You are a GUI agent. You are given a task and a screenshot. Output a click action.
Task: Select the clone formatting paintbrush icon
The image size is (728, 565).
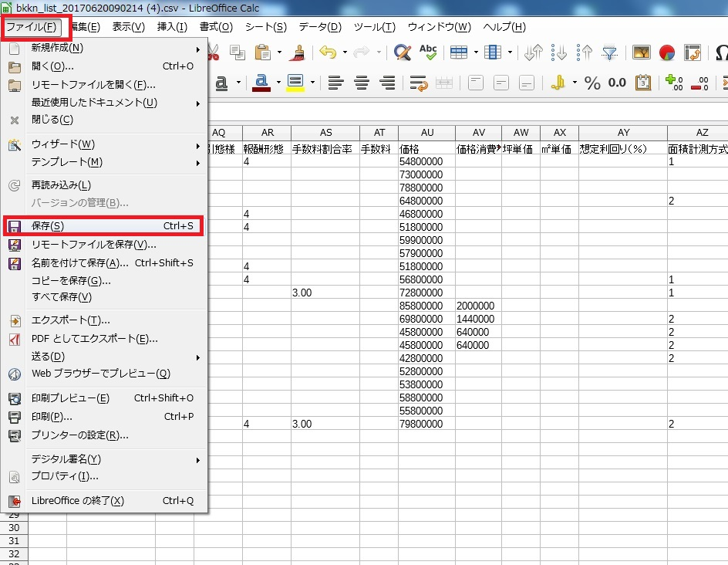click(x=297, y=52)
